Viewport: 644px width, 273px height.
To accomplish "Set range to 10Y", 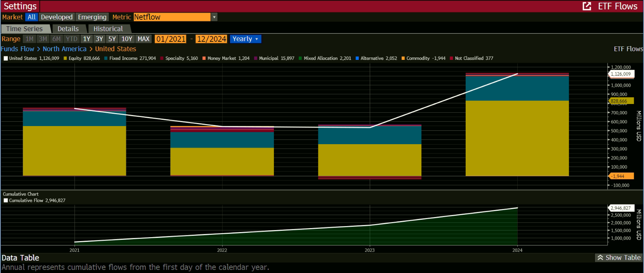I will (x=127, y=39).
